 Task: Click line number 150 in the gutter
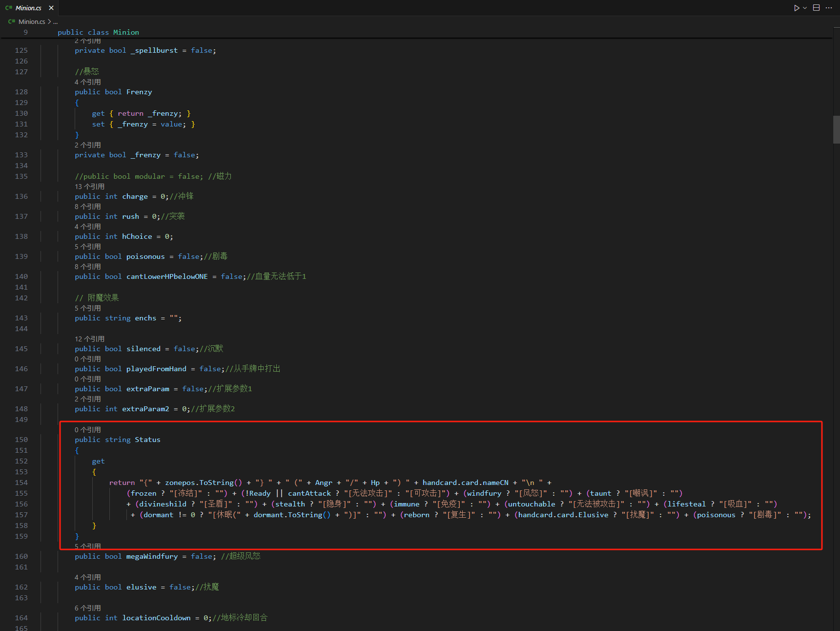click(21, 440)
